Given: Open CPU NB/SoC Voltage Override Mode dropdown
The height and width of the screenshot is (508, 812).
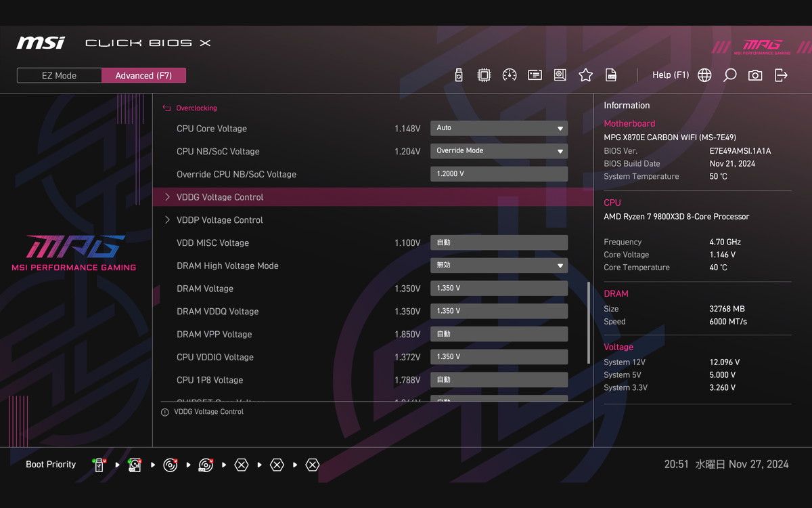Looking at the screenshot, I should pyautogui.click(x=499, y=151).
